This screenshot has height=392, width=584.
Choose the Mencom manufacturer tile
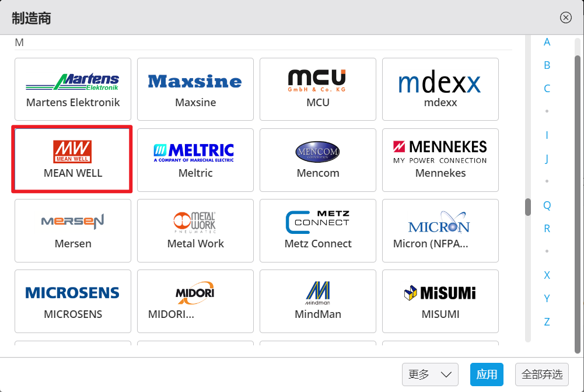[x=318, y=160]
